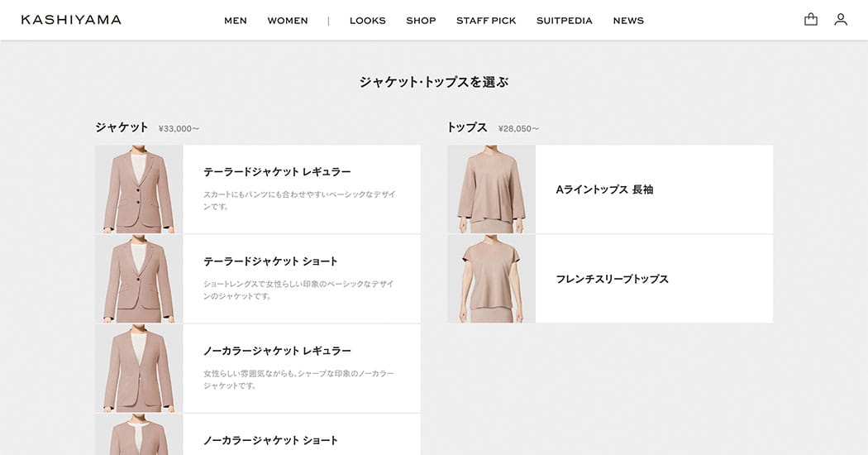The image size is (868, 455).
Task: Click the トップス section heading
Action: pyautogui.click(x=467, y=127)
